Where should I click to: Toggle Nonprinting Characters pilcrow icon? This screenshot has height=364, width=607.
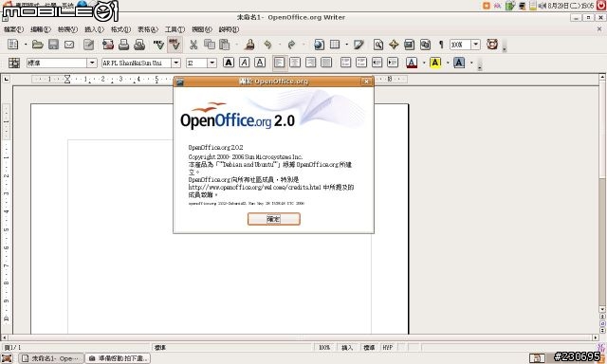click(x=441, y=45)
